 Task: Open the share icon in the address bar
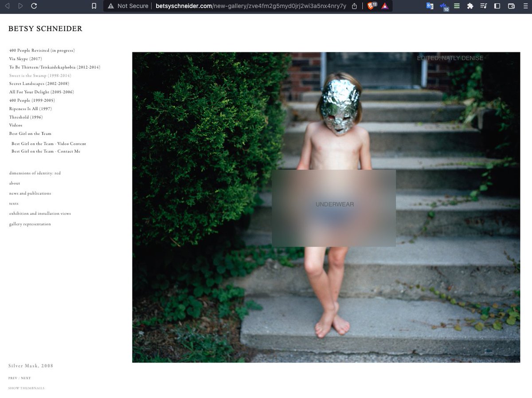[x=354, y=6]
